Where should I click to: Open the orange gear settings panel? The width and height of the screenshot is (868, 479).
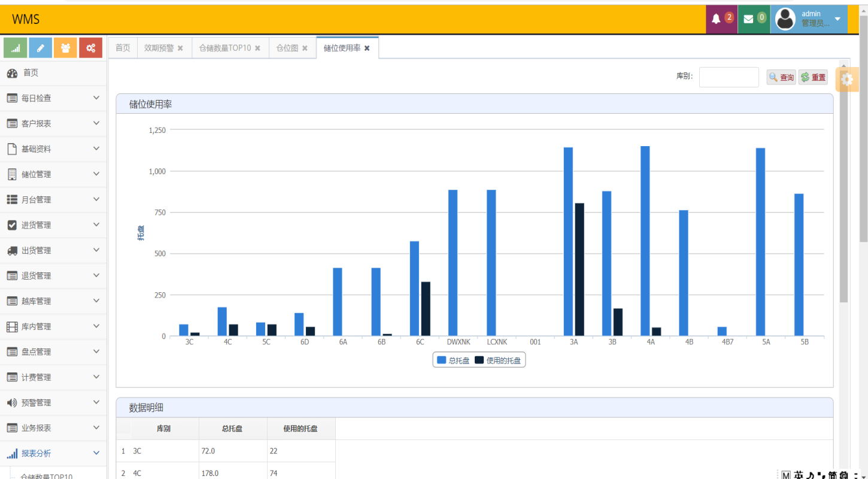coord(847,79)
